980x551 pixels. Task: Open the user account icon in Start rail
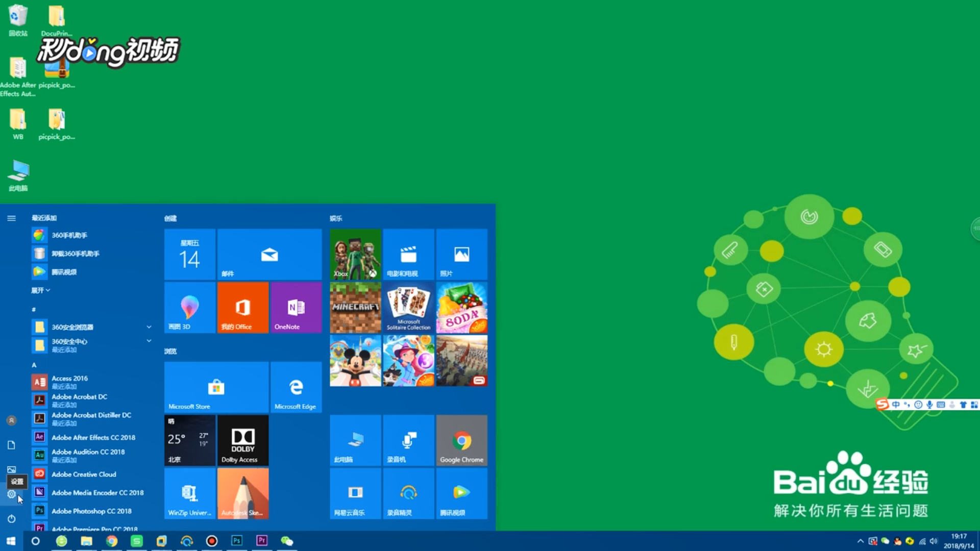[x=11, y=420]
